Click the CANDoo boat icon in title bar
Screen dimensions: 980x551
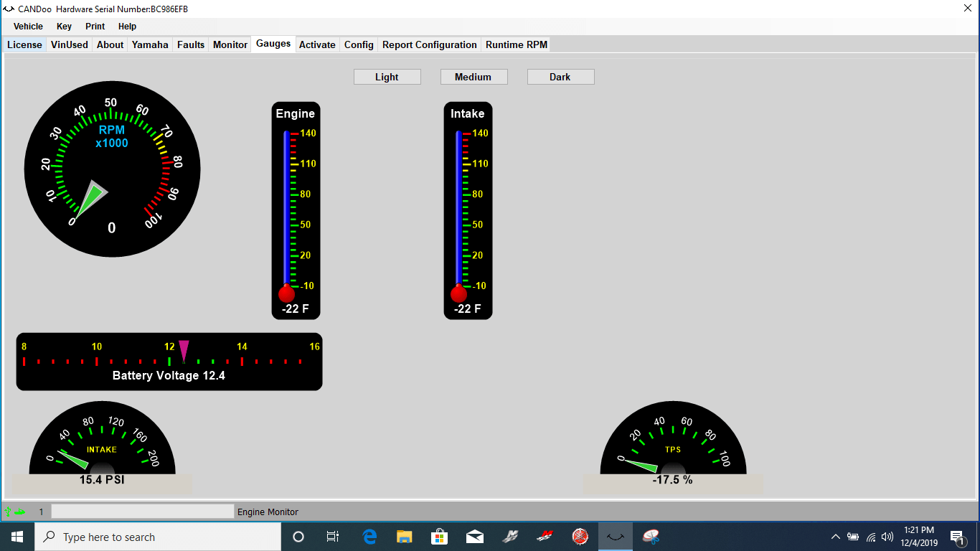7,9
